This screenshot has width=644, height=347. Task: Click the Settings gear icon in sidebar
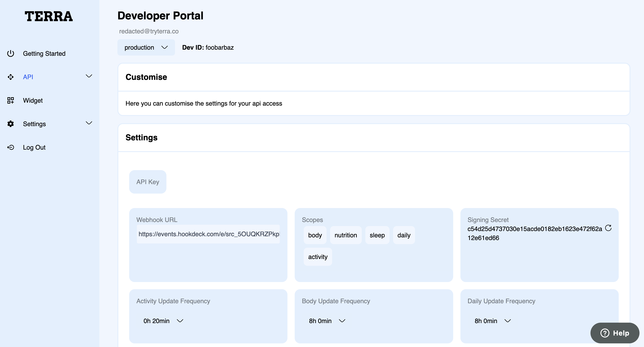(x=10, y=124)
